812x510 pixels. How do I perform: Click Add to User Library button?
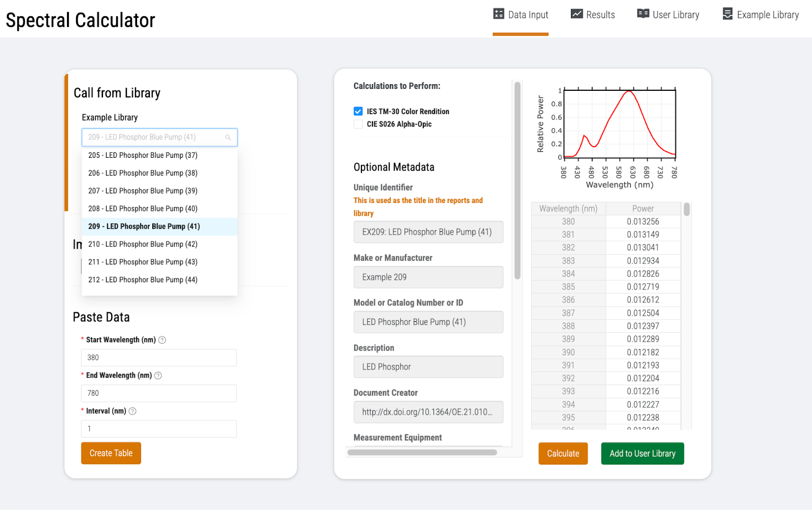[x=642, y=453]
